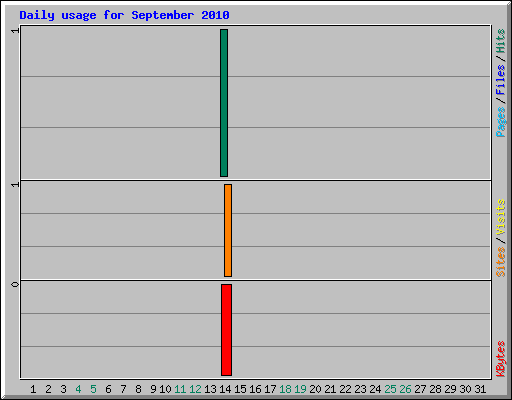Click day label 7 on the x-axis
Image resolution: width=512 pixels, height=400 pixels.
tap(123, 389)
